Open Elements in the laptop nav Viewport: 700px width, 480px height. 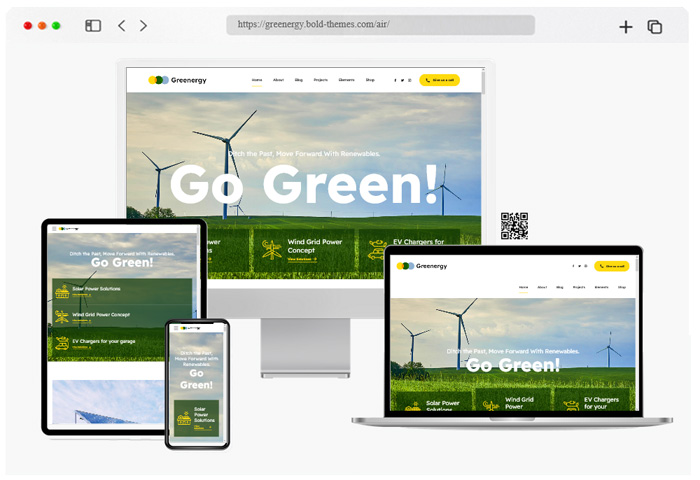601,287
